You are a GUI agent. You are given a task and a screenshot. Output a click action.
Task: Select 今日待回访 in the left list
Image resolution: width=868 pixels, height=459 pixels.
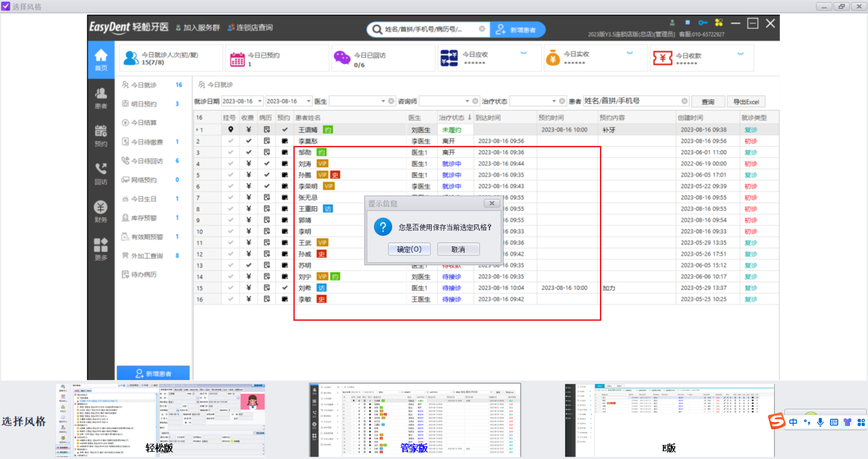point(147,161)
